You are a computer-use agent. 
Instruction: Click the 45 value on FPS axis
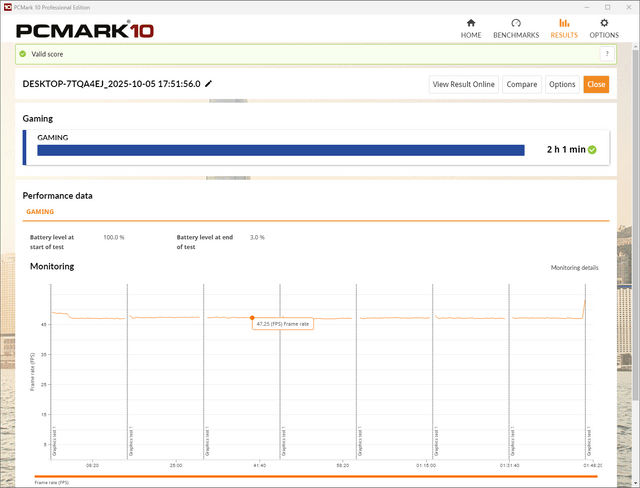tap(44, 324)
